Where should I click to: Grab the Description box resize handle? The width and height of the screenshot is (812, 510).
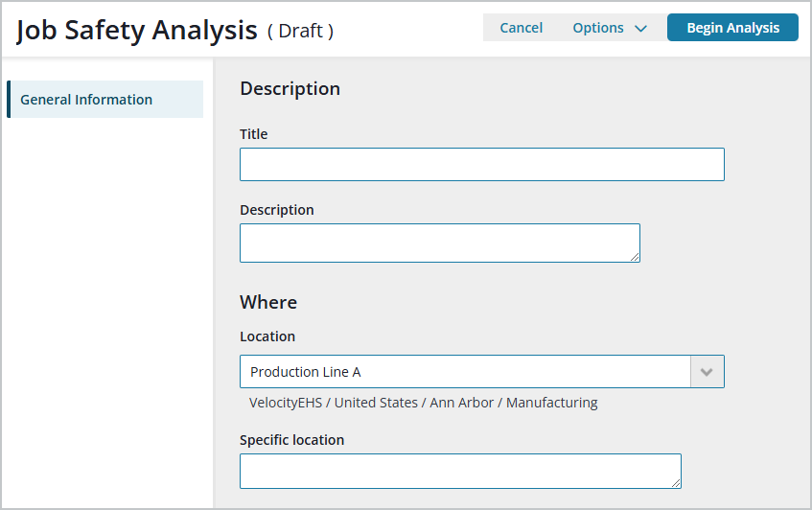coord(635,257)
